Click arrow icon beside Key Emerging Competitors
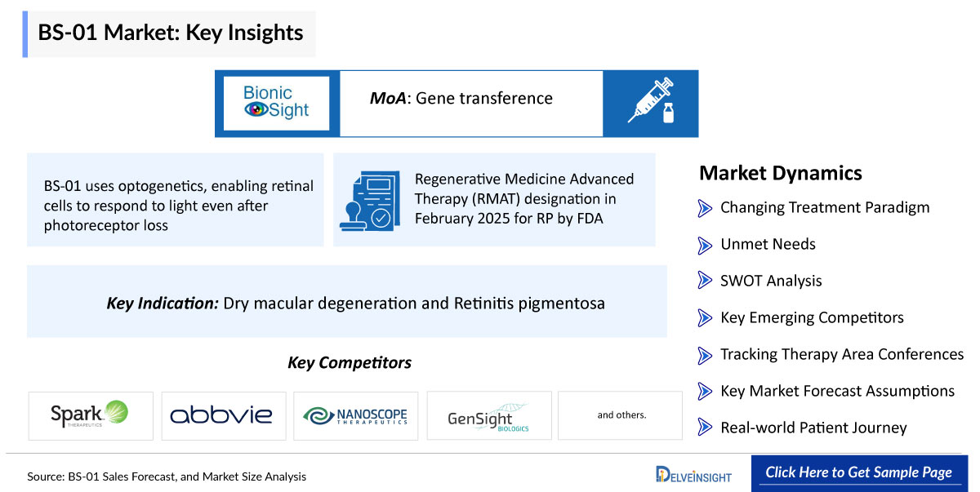This screenshot has height=492, width=980. coord(706,318)
